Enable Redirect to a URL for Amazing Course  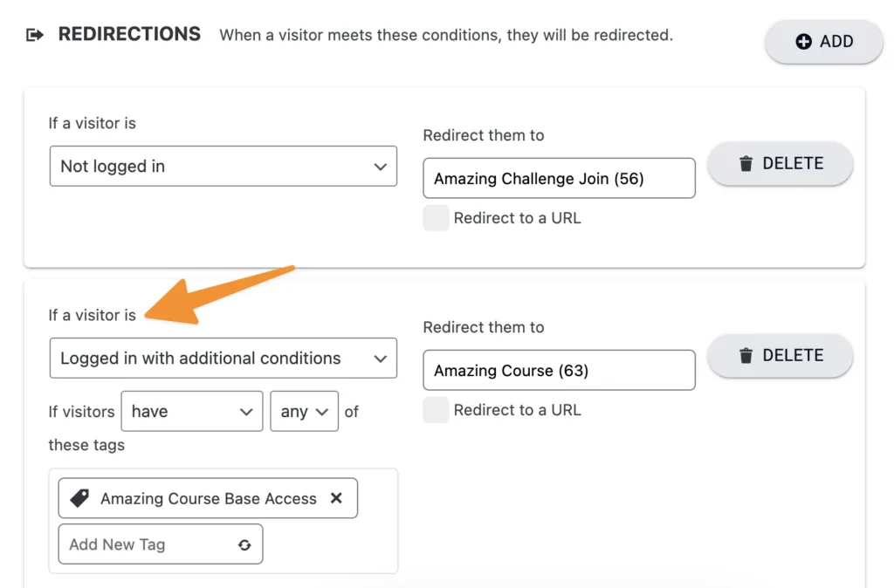pyautogui.click(x=436, y=410)
